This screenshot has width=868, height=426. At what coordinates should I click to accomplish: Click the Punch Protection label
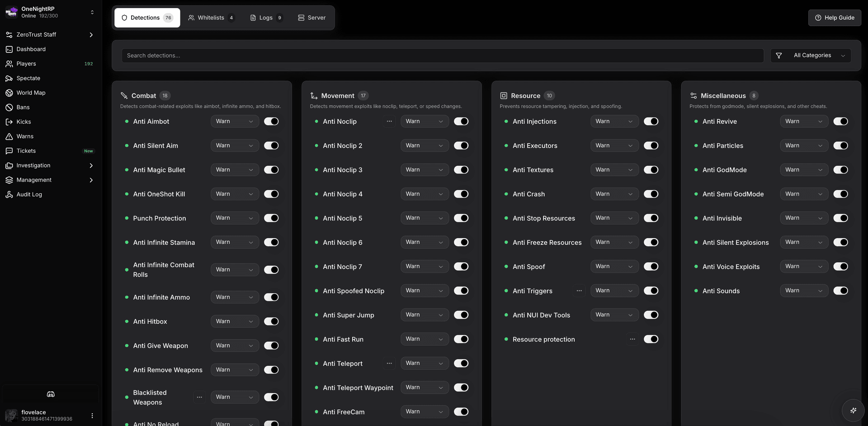tap(160, 218)
